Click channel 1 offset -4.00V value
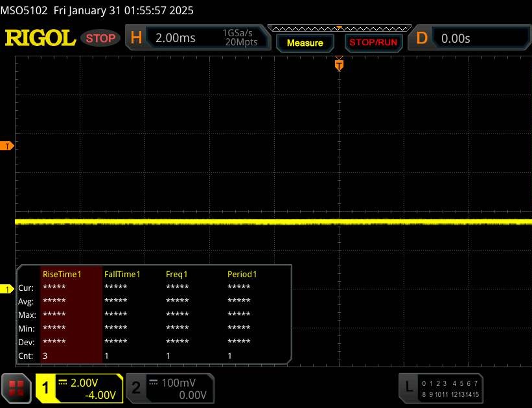The width and height of the screenshot is (532, 408). [x=100, y=395]
